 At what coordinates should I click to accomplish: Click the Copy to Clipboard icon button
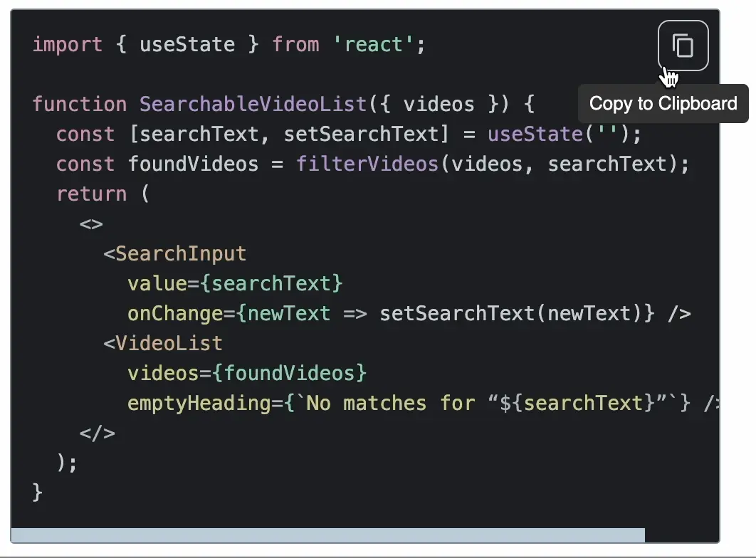click(x=683, y=46)
